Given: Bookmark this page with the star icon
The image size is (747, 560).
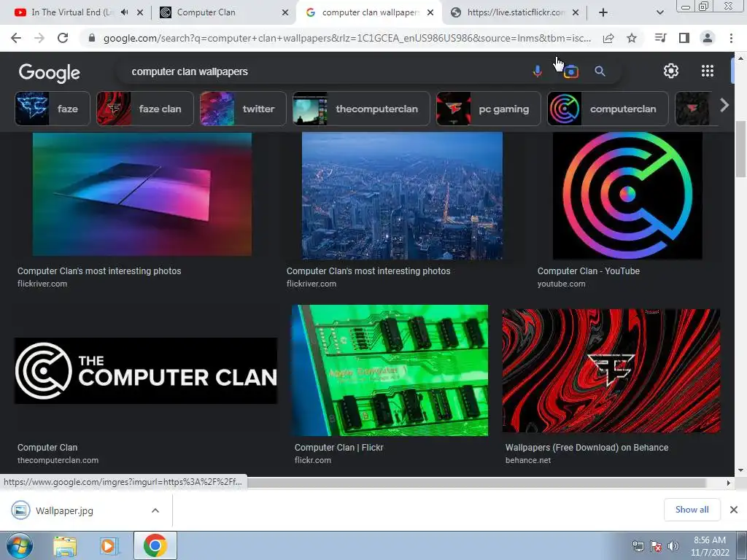Looking at the screenshot, I should pyautogui.click(x=632, y=38).
